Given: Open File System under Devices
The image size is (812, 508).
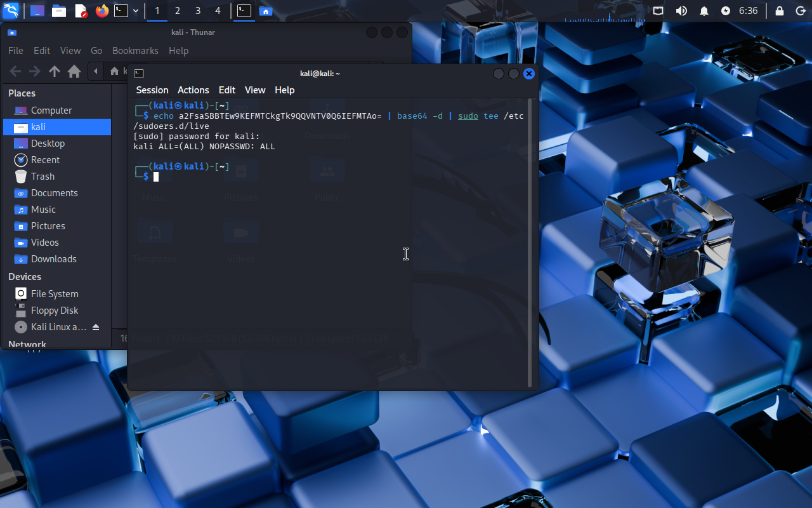Looking at the screenshot, I should [x=55, y=294].
